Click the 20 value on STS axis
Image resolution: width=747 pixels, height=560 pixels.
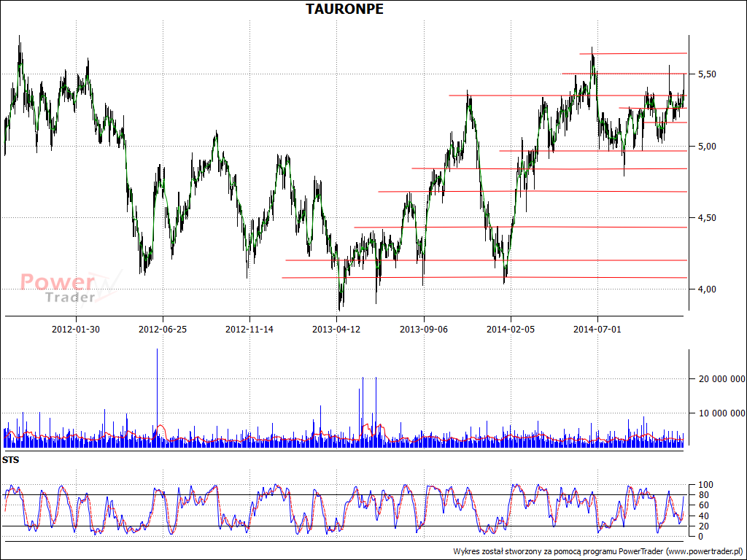pos(703,526)
